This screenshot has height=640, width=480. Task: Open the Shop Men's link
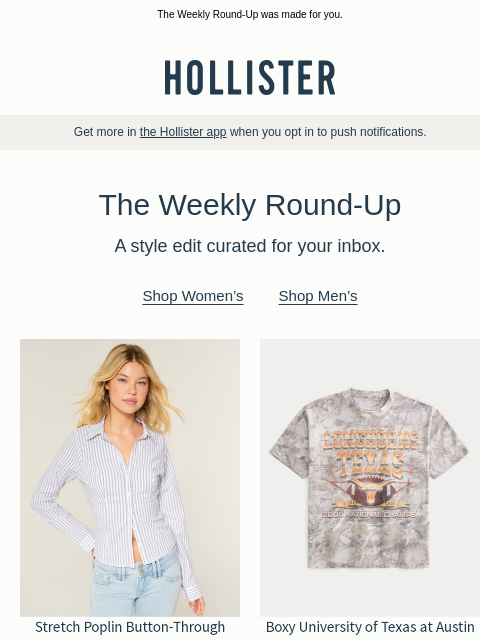(318, 296)
